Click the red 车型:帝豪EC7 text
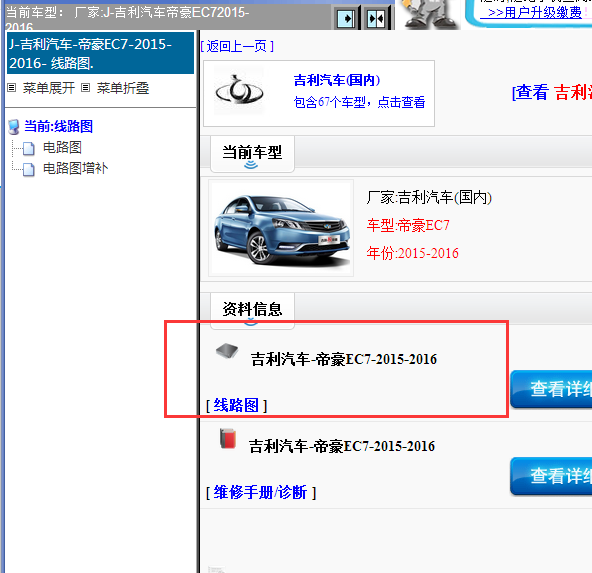The height and width of the screenshot is (573, 592). (408, 225)
